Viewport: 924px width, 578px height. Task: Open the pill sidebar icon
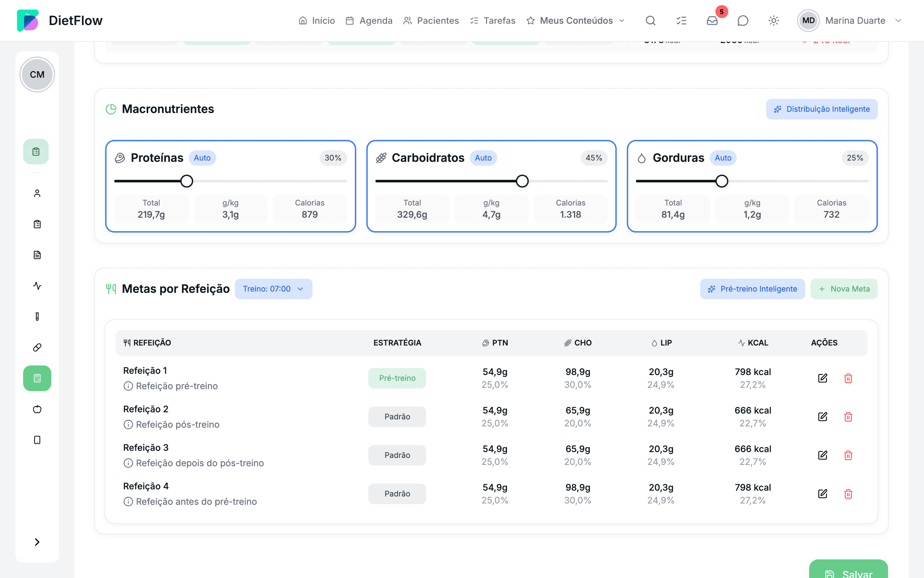37,347
